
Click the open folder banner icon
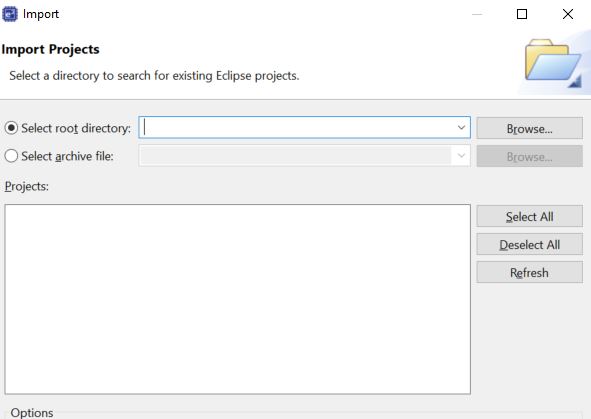pos(553,62)
